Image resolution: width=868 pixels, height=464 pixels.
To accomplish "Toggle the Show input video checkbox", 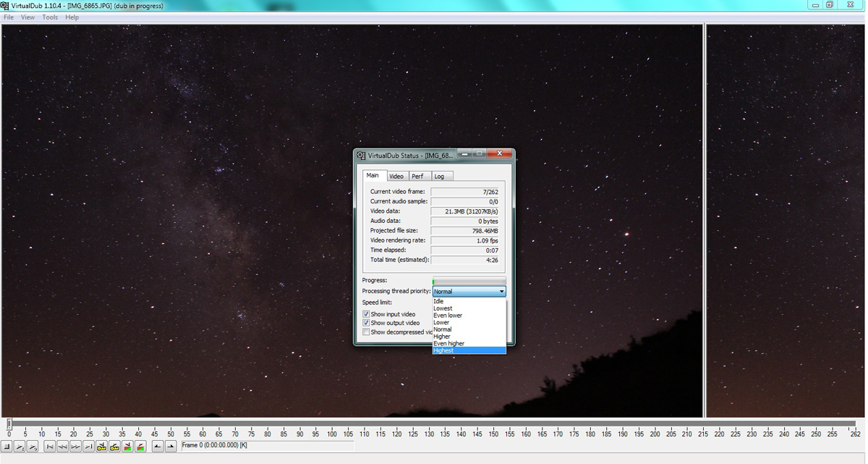I will (366, 314).
